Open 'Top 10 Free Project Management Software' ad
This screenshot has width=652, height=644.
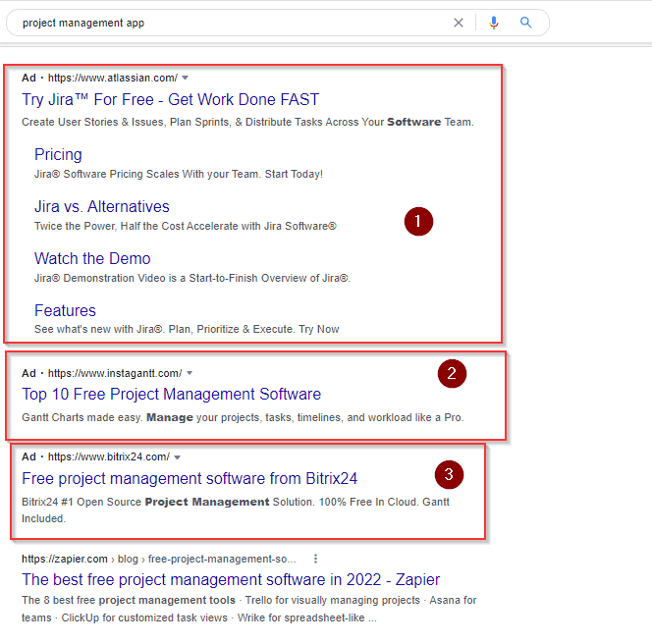point(171,394)
